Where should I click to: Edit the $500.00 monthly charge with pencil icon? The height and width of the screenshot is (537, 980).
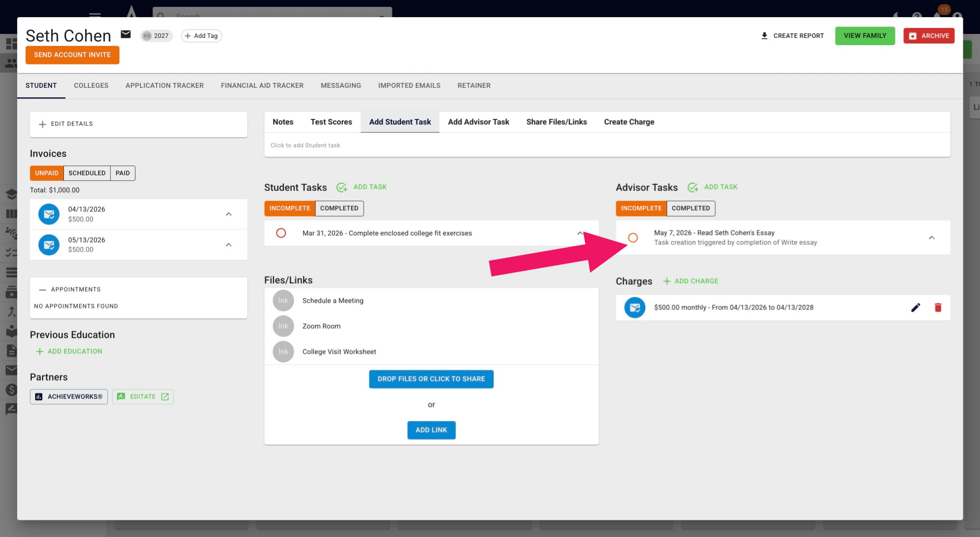pos(915,307)
